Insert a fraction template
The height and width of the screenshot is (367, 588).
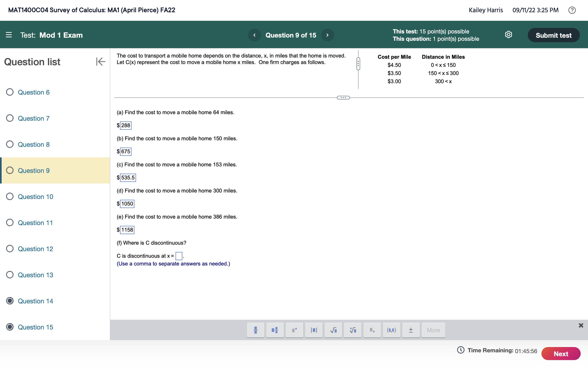tap(255, 330)
